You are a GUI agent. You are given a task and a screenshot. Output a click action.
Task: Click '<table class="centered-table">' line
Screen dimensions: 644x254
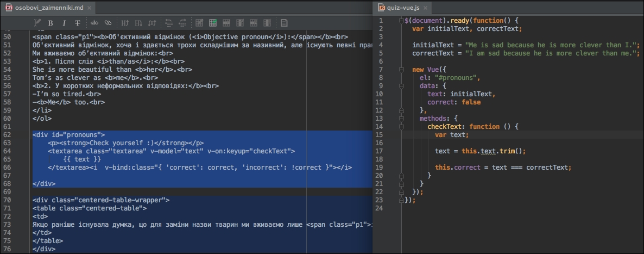tap(90, 208)
